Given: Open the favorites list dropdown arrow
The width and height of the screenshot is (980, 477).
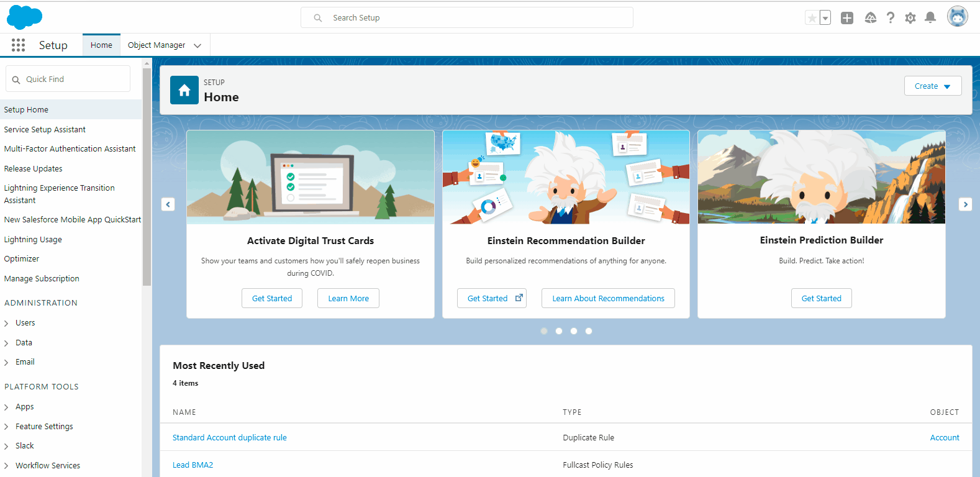Looking at the screenshot, I should click(825, 18).
